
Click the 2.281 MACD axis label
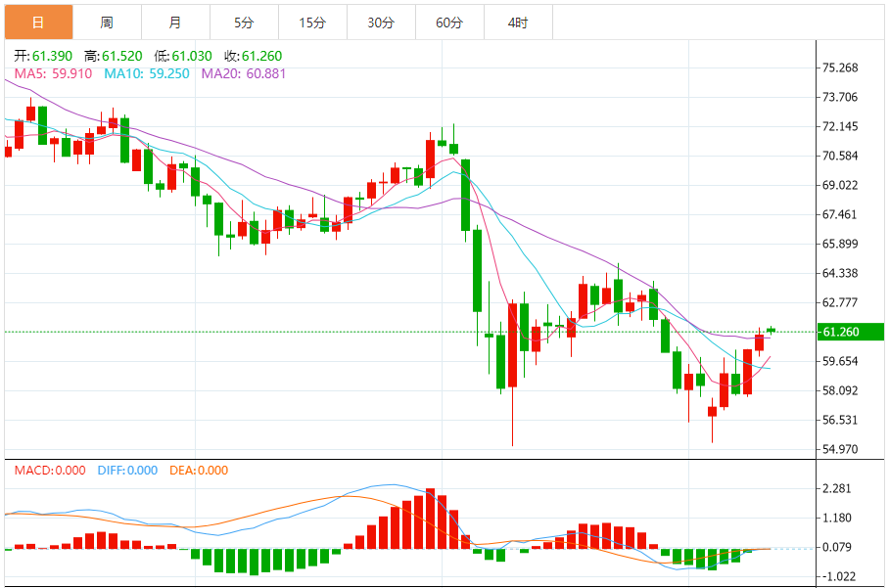click(x=837, y=488)
